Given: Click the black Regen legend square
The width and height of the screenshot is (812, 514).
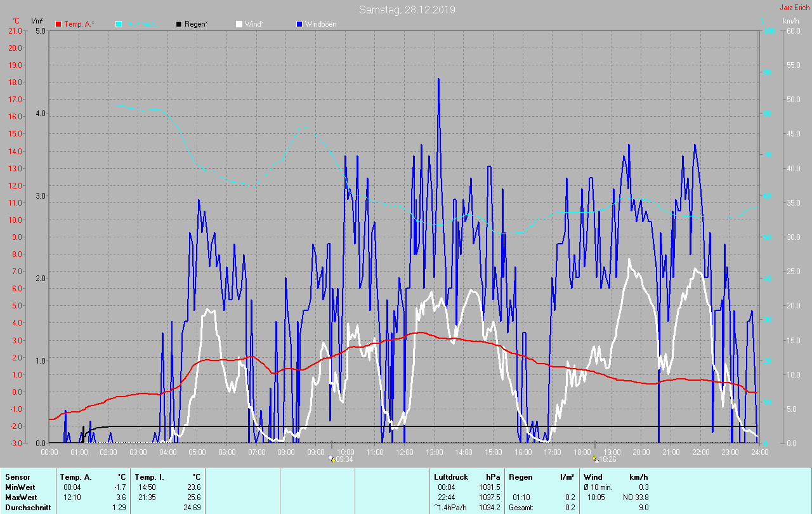Looking at the screenshot, I should pos(180,24).
